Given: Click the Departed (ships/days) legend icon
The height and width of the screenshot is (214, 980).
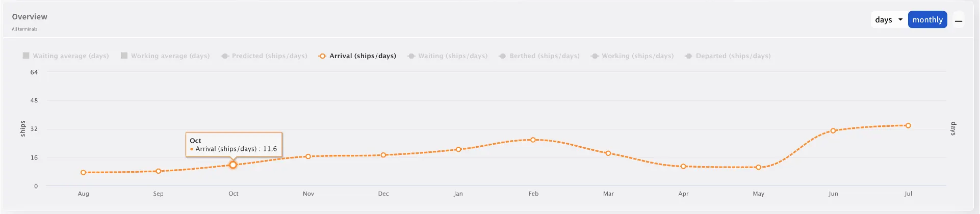Looking at the screenshot, I should coord(688,56).
